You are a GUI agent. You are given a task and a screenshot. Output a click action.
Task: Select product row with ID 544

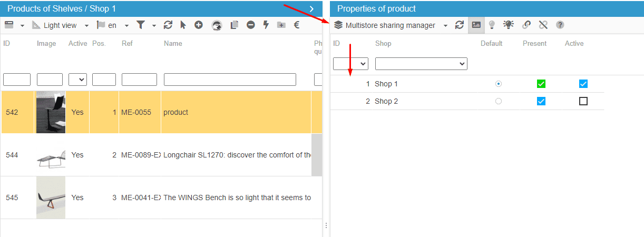tap(158, 155)
